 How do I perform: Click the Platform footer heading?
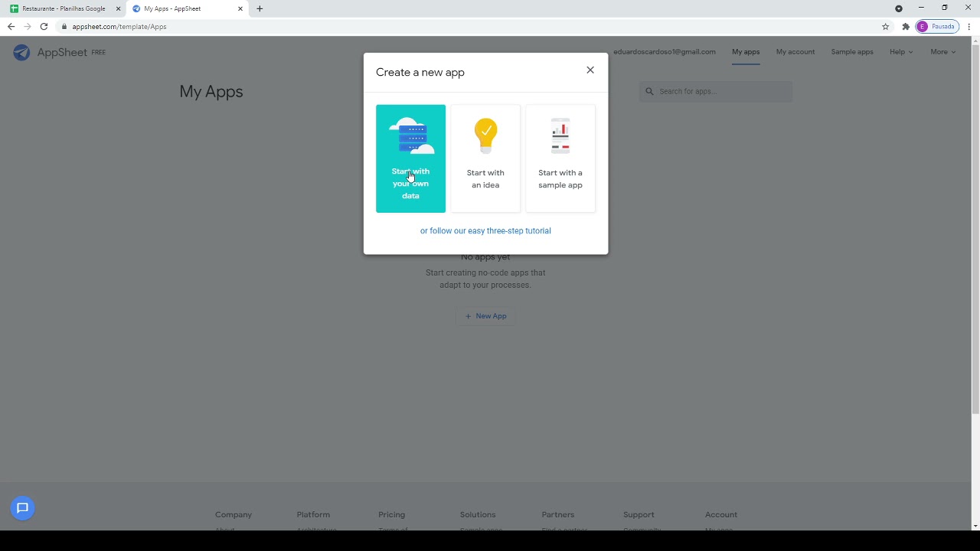tap(313, 514)
